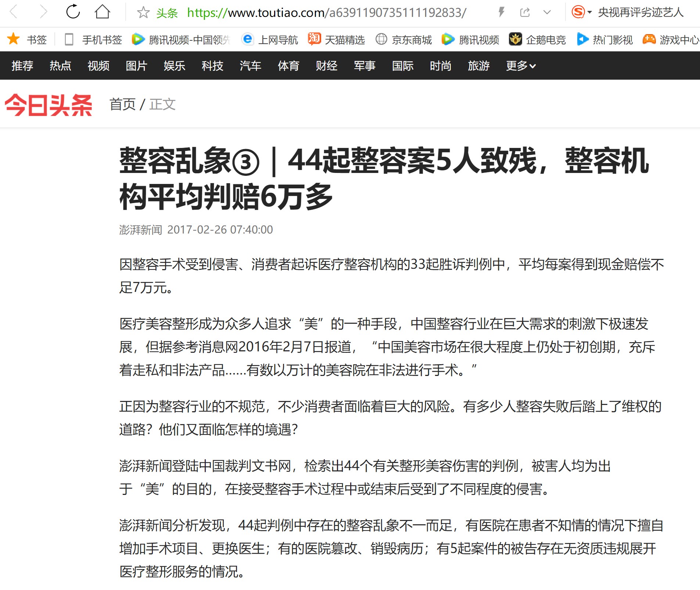This screenshot has height=590, width=700.
Task: Click the lightning speed-mode icon in address bar
Action: click(x=501, y=12)
